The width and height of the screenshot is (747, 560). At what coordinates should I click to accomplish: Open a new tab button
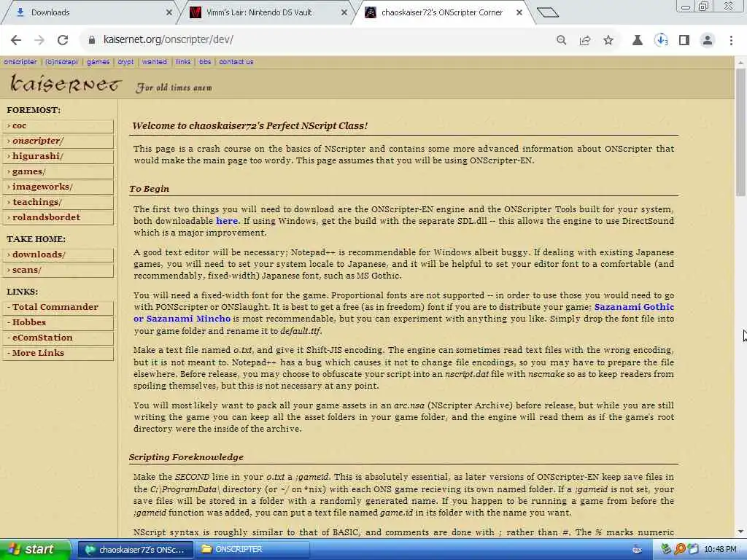coord(547,12)
